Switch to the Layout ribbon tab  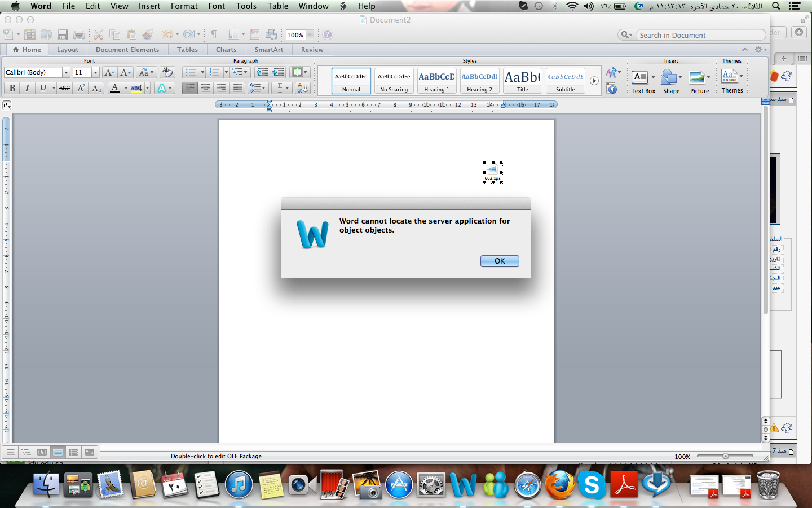click(68, 50)
